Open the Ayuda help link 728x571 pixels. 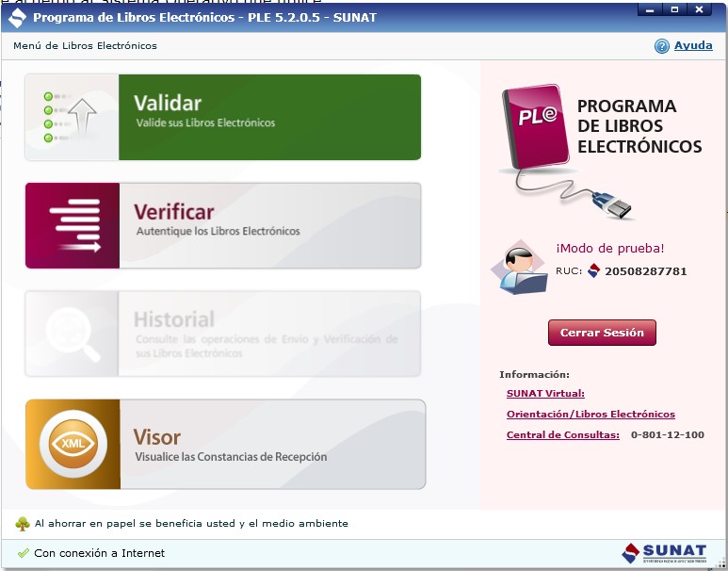(693, 46)
